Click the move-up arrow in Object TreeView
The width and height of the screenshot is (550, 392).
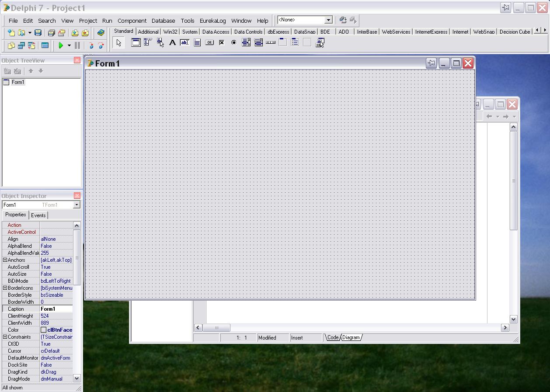(x=31, y=71)
